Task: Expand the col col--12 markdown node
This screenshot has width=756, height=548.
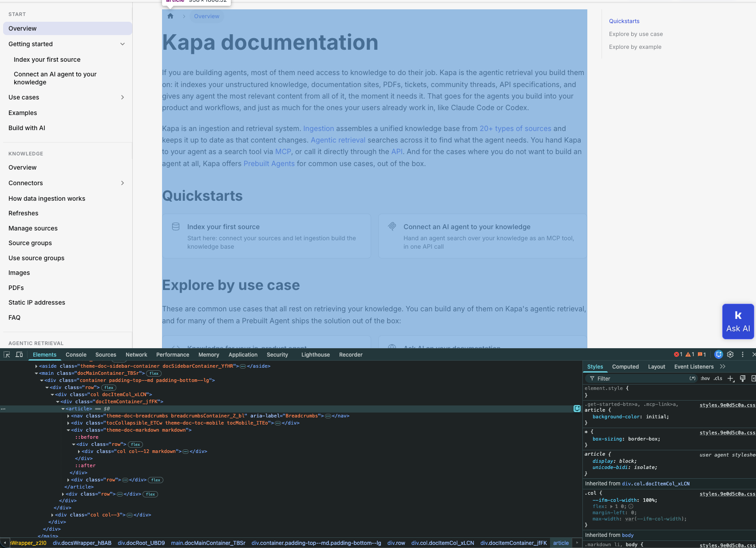Action: click(79, 452)
